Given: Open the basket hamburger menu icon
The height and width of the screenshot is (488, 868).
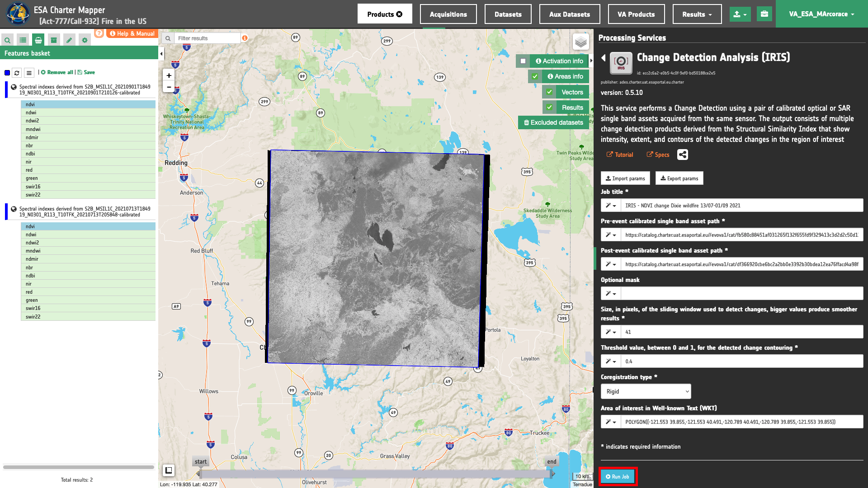Looking at the screenshot, I should 29,73.
